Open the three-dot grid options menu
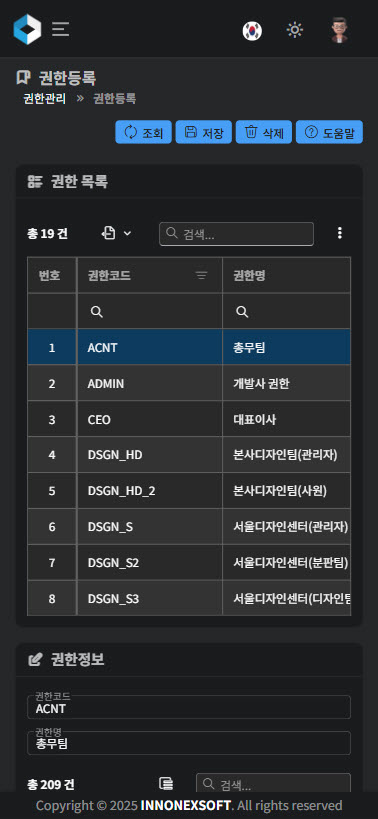This screenshot has height=819, width=378. tap(340, 233)
